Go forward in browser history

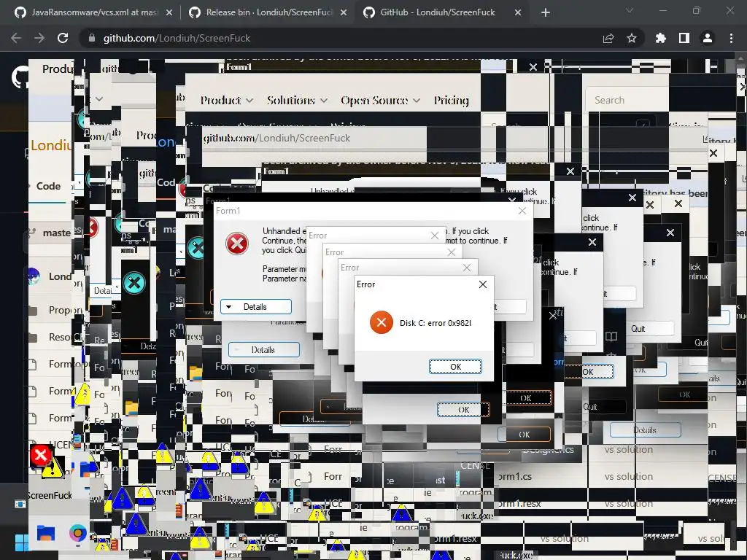pyautogui.click(x=39, y=38)
